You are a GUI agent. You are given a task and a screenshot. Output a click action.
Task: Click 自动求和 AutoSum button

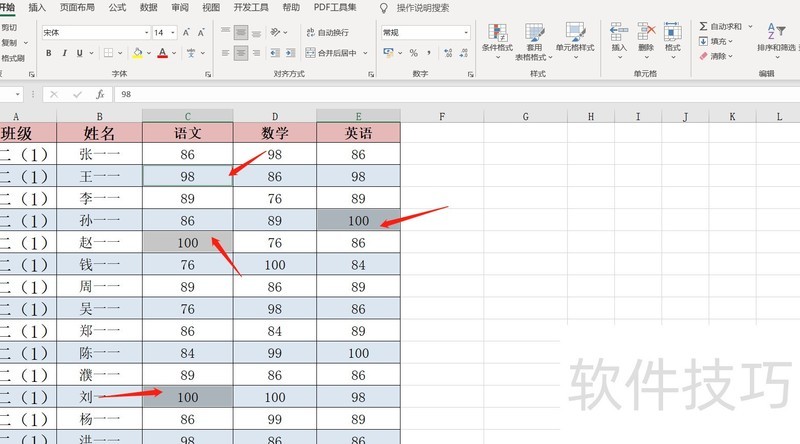pos(720,27)
